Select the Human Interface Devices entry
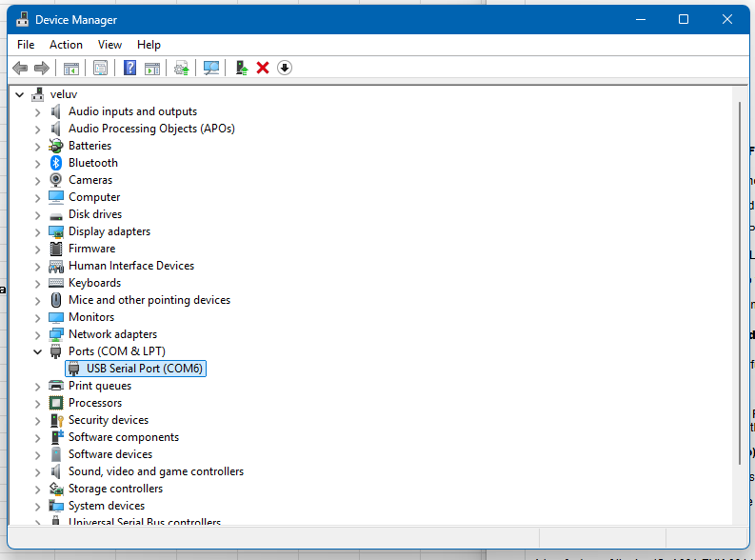This screenshot has height=560, width=755. pyautogui.click(x=130, y=266)
